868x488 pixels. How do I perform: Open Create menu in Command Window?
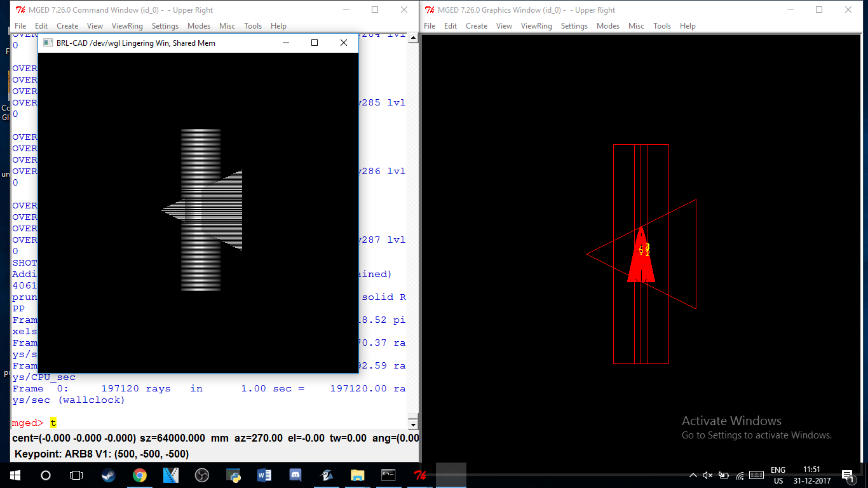(x=67, y=26)
